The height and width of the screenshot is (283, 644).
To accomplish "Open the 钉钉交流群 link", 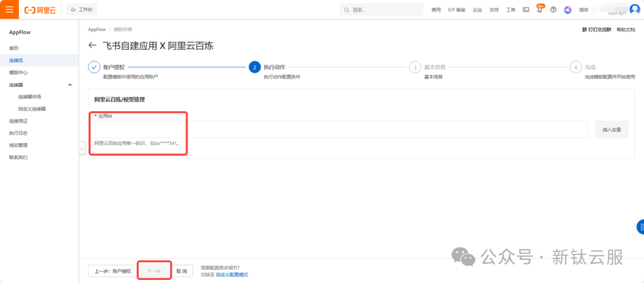I will point(597,30).
